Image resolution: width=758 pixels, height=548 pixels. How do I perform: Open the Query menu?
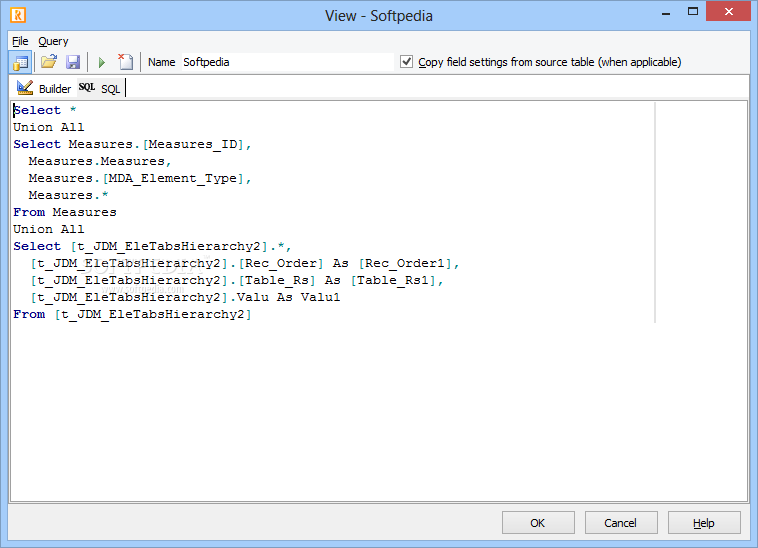(x=53, y=41)
